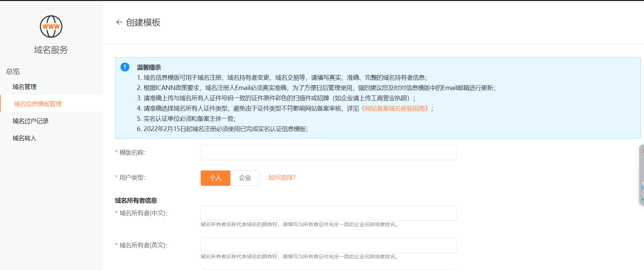Click the 域名服务 sidebar title

[x=51, y=50]
